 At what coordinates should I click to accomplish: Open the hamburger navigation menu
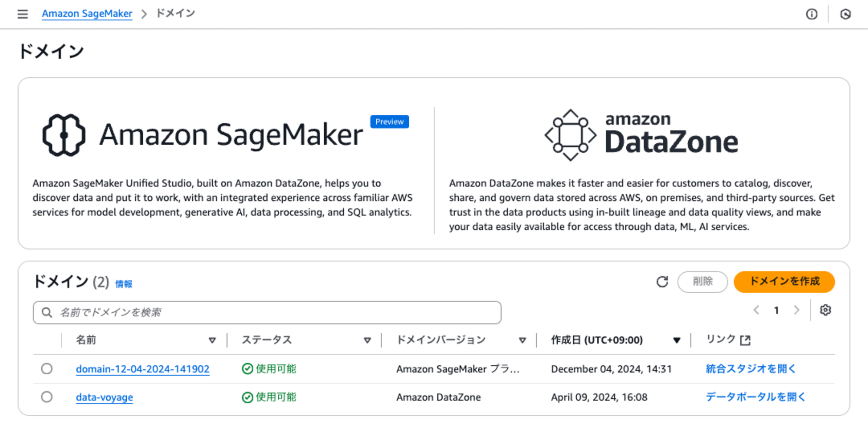[x=23, y=14]
